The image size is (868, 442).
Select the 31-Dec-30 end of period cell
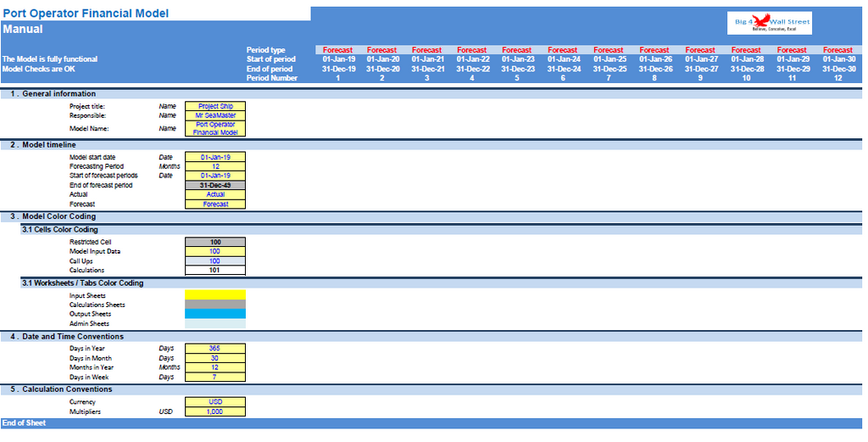click(837, 69)
